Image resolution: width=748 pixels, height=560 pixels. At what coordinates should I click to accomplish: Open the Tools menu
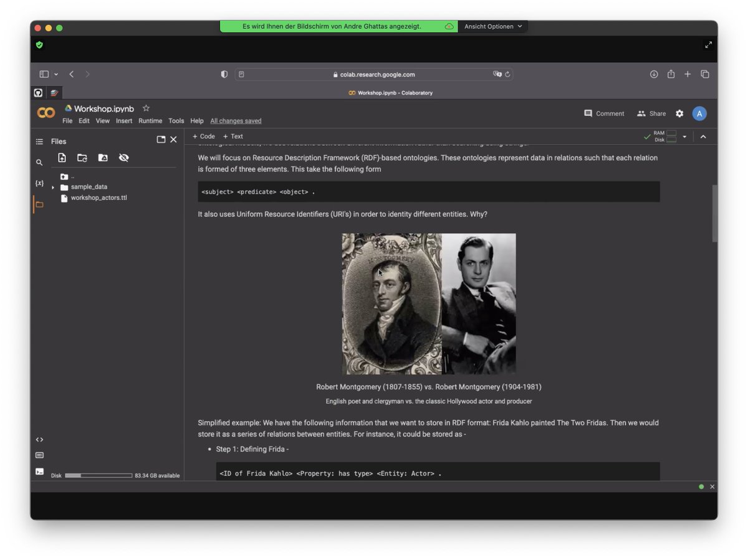click(176, 121)
